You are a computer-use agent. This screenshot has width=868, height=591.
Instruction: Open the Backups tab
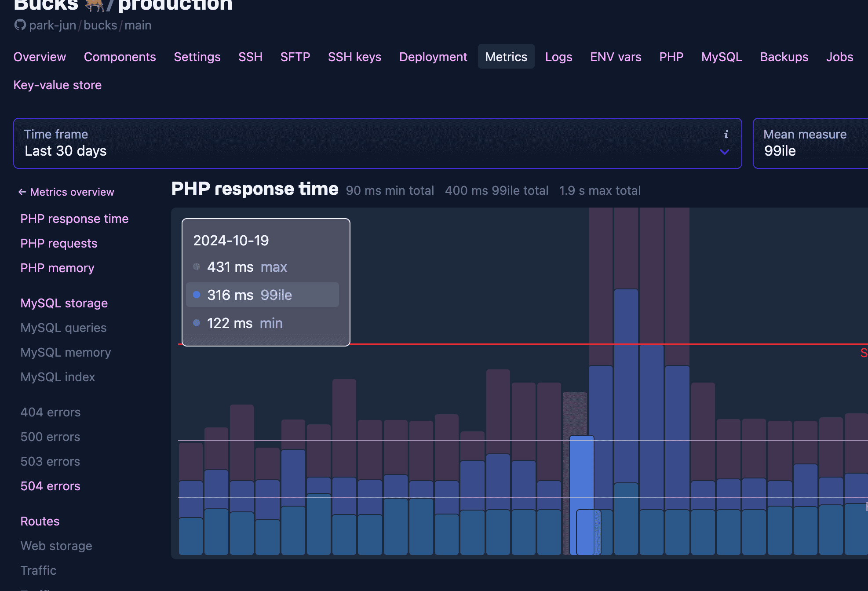784,56
